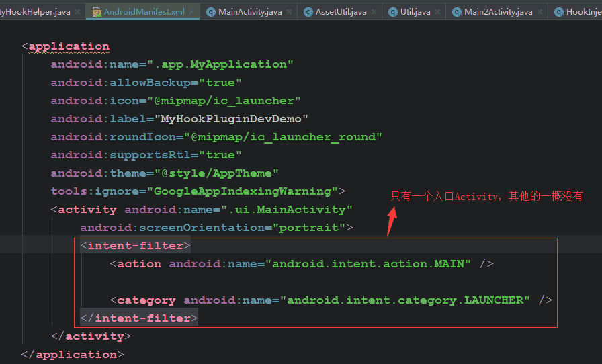Close the MainActivity.java tab
The image size is (602, 364).
click(289, 12)
